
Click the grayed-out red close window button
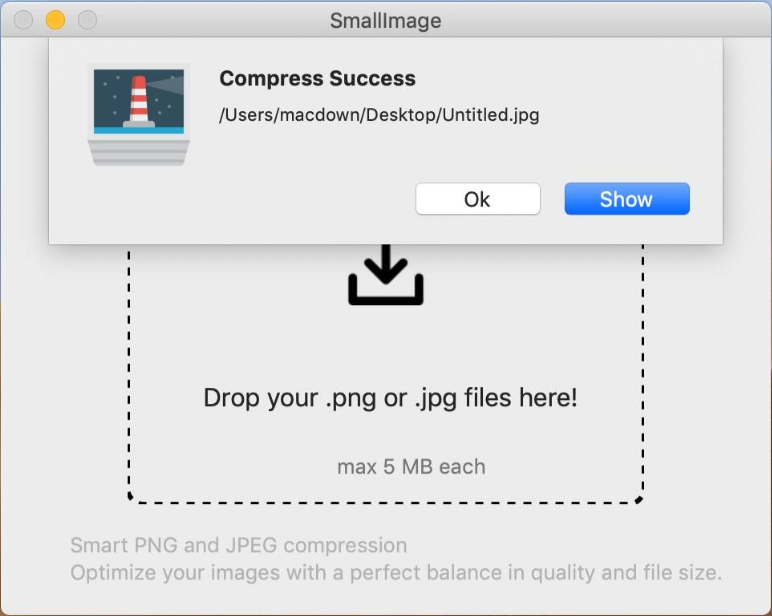[23, 20]
